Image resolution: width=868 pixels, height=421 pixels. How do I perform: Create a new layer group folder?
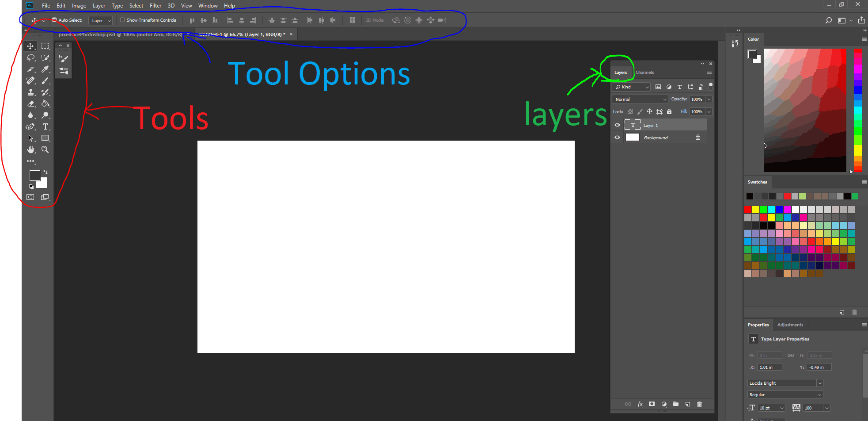[676, 404]
